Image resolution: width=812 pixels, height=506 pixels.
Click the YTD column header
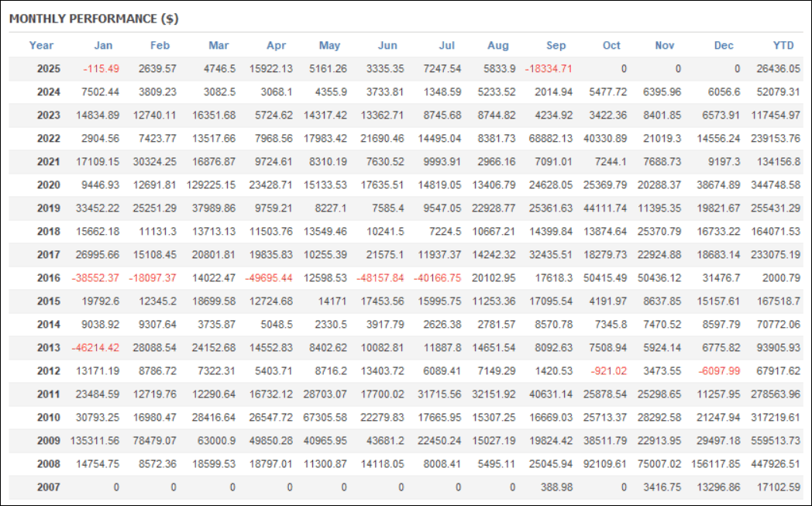(783, 45)
